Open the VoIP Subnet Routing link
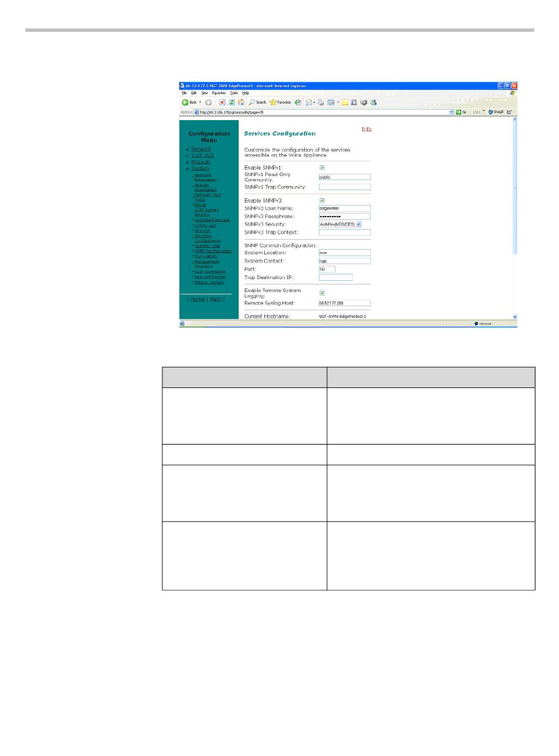The image size is (559, 756). coord(206,213)
